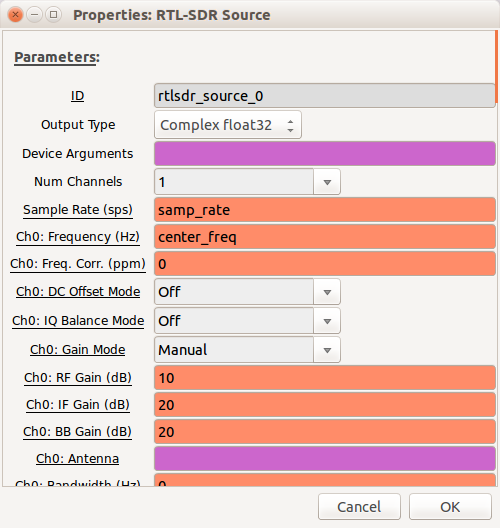The image size is (500, 528).
Task: Click the Ch0: BB Gain (dB) label
Action: 77,432
